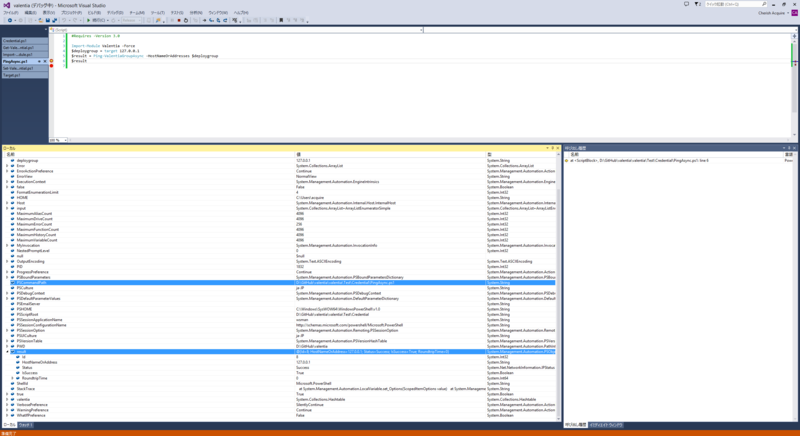Close the Locals panel with its X
This screenshot has height=436, width=800.
[x=557, y=148]
